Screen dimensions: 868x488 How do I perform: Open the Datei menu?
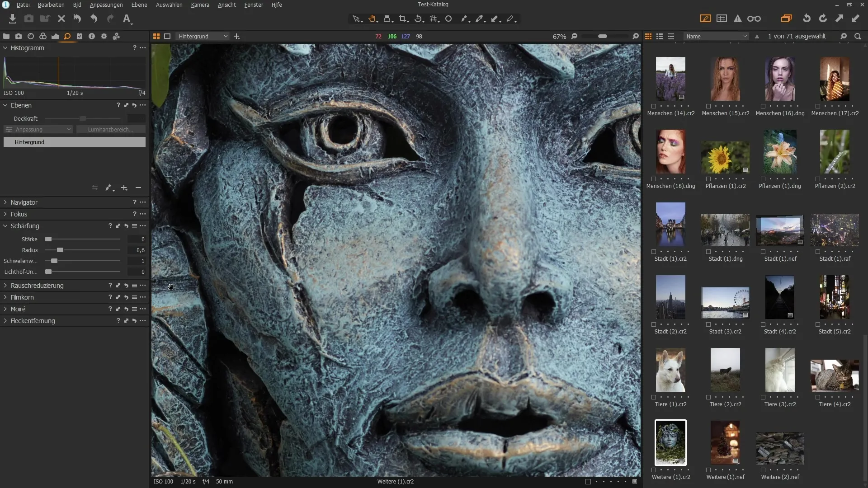(23, 5)
